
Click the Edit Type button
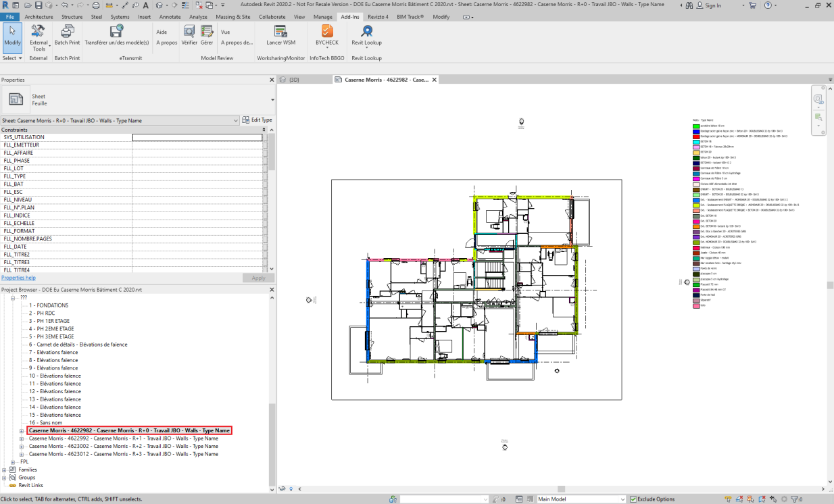(257, 120)
